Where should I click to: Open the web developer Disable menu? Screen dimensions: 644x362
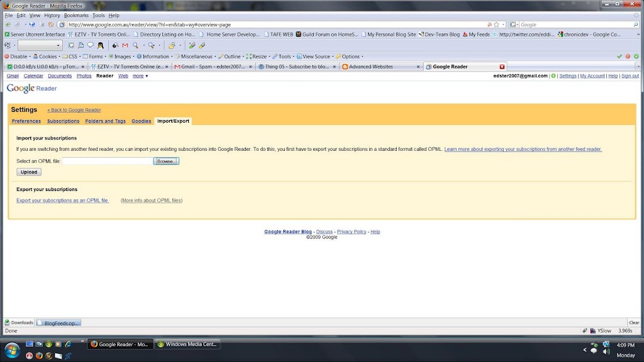point(18,57)
